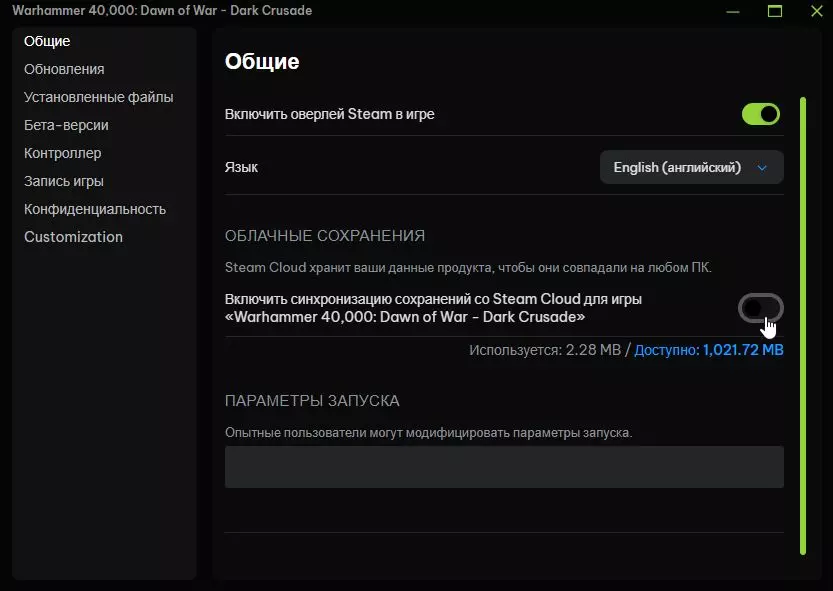Open the Язык language dropdown
Screen dimensions: 833x591
(691, 167)
